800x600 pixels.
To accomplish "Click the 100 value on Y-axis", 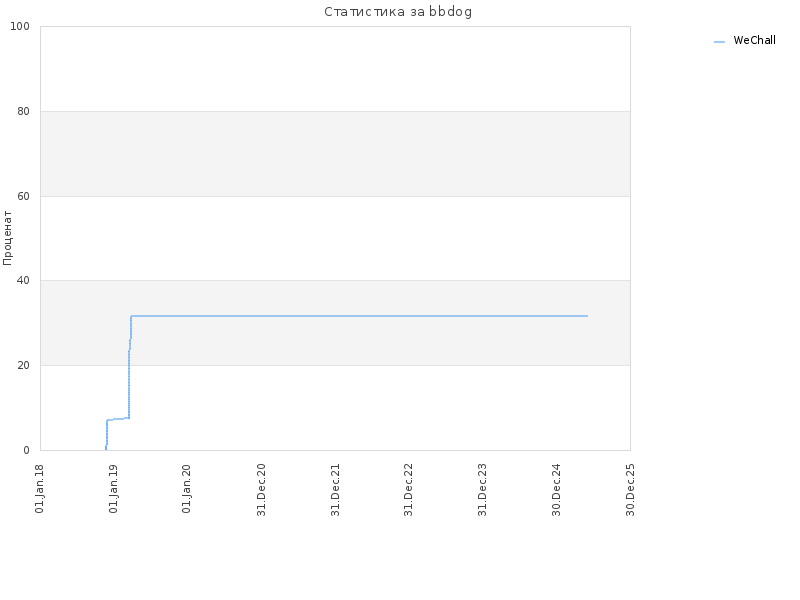I will pos(20,27).
